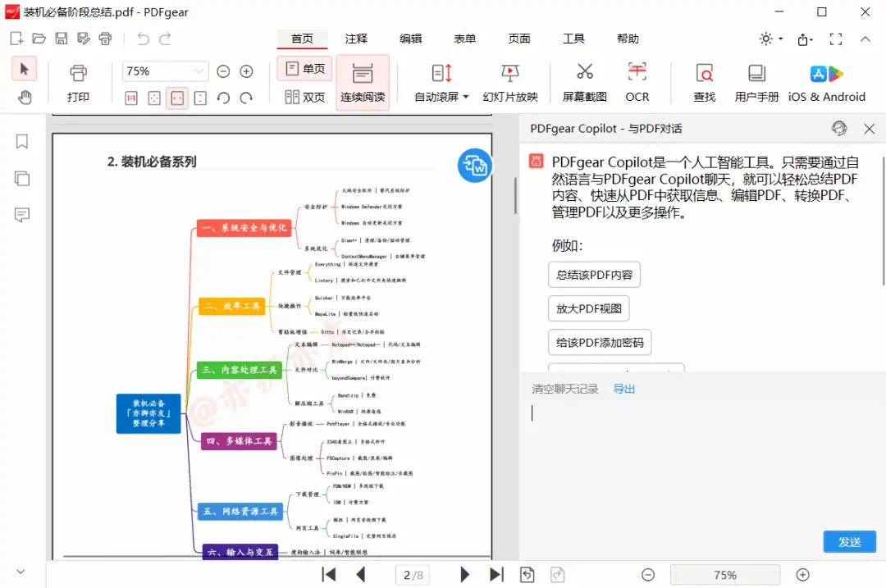Open the 表单 tab
This screenshot has height=588, width=886.
pyautogui.click(x=465, y=39)
